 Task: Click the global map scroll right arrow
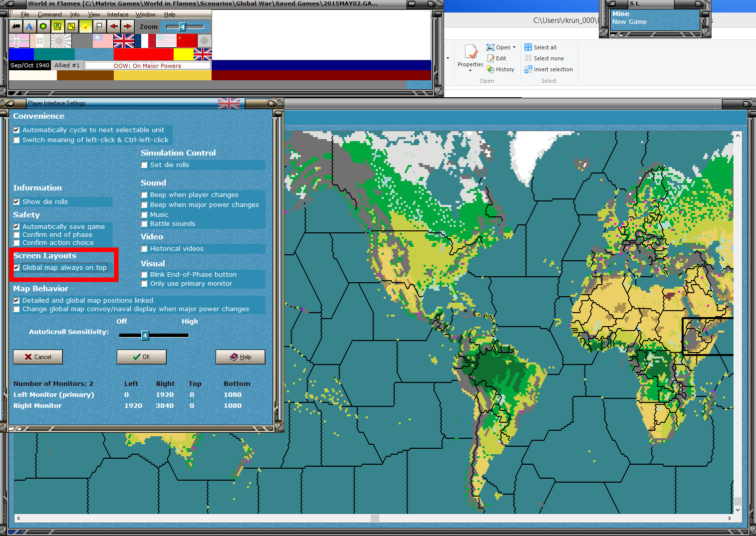click(730, 519)
